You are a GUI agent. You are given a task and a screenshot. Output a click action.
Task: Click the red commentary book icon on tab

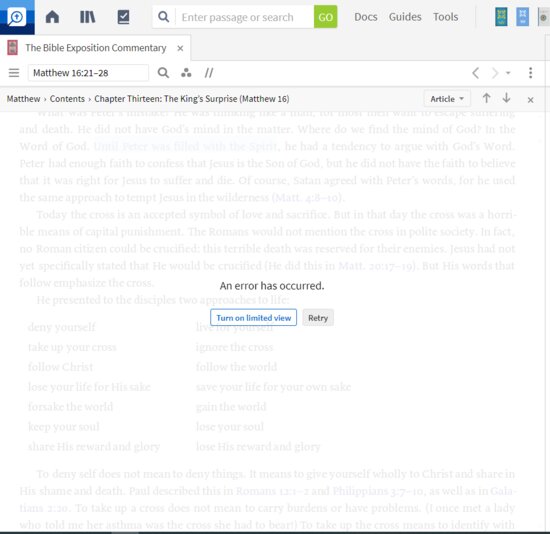click(x=13, y=48)
